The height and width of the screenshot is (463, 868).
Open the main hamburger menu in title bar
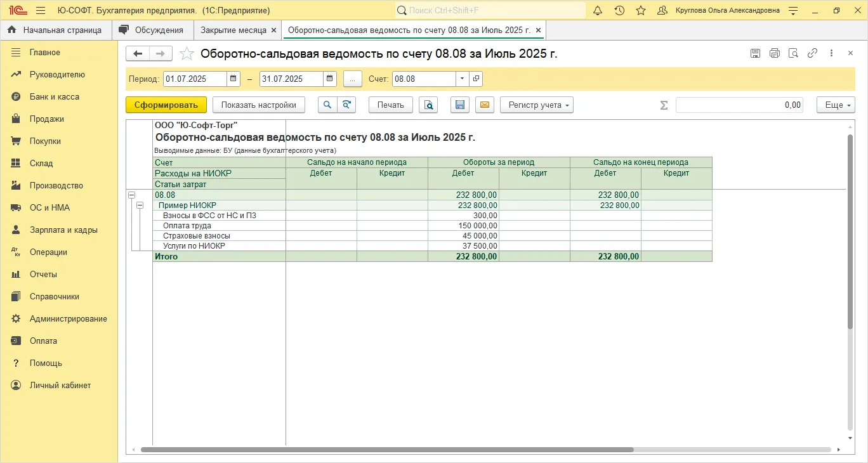click(x=41, y=10)
